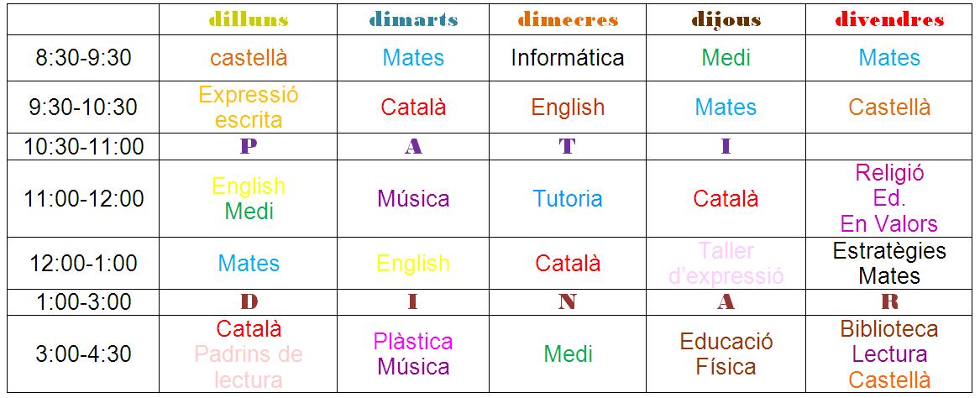Click the Plàstica class entry
980x398 pixels.
click(413, 342)
